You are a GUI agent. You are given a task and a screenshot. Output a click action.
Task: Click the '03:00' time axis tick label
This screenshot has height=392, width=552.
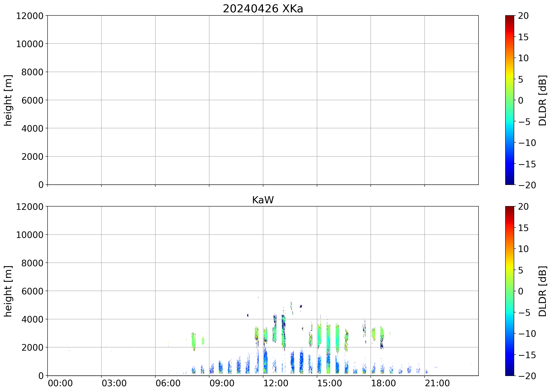pyautogui.click(x=114, y=383)
